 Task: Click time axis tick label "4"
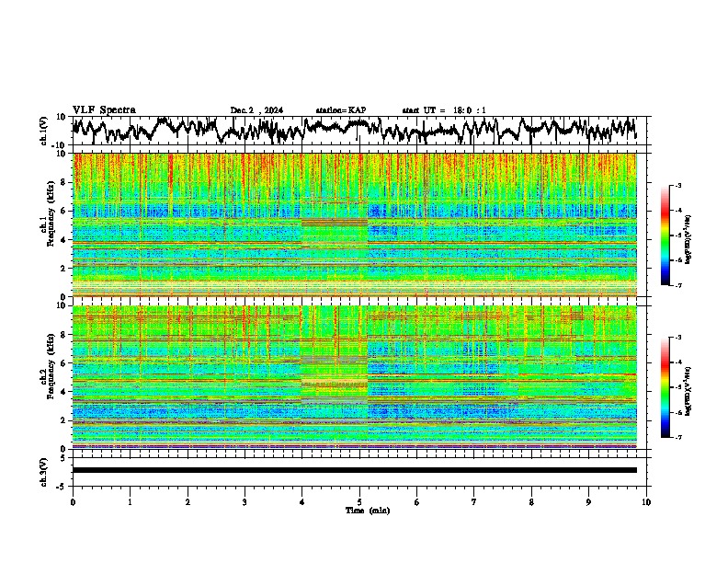coord(301,502)
